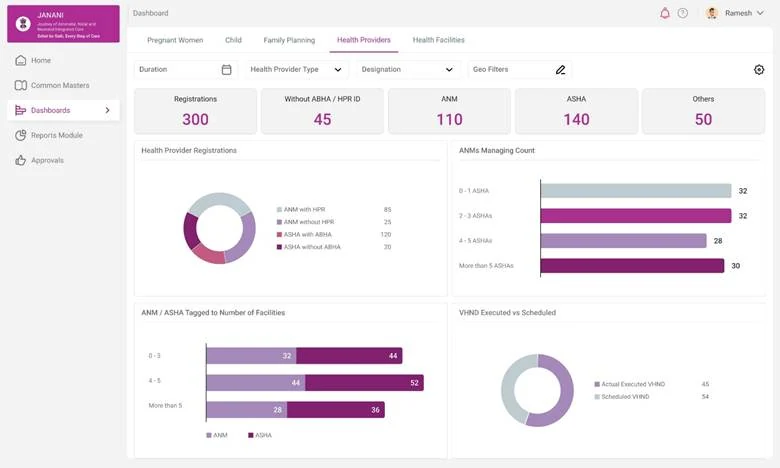Click the 0 - 1 ASHA bar
The height and width of the screenshot is (468, 780).
[636, 190]
